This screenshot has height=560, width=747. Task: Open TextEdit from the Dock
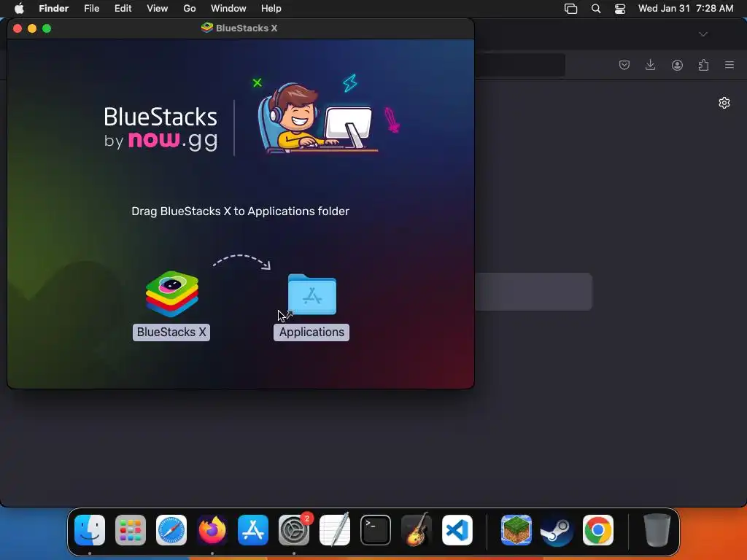coord(334,530)
